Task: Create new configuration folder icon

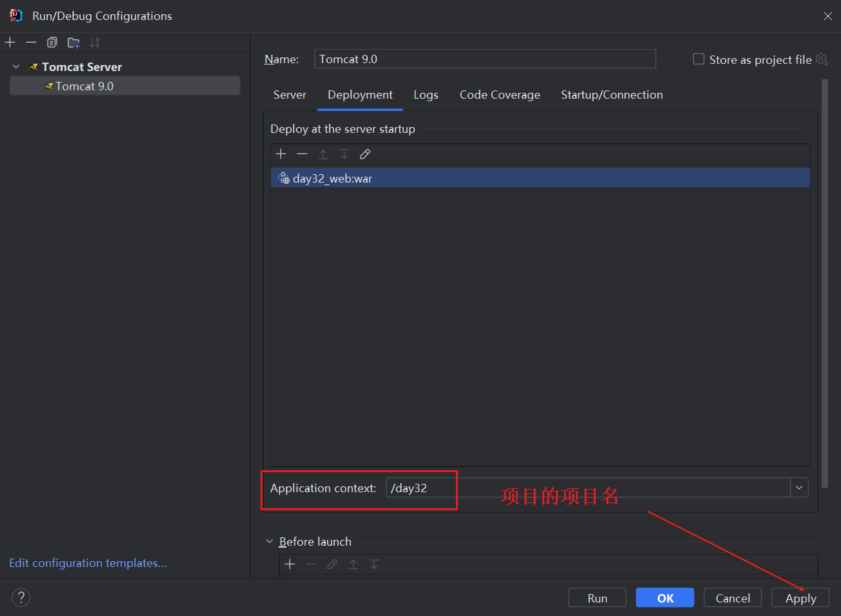Action: [74, 43]
